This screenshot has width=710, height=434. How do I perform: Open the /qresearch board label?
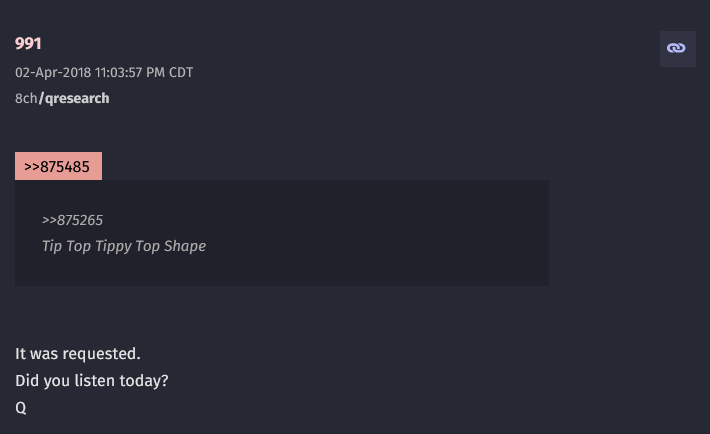(x=74, y=98)
